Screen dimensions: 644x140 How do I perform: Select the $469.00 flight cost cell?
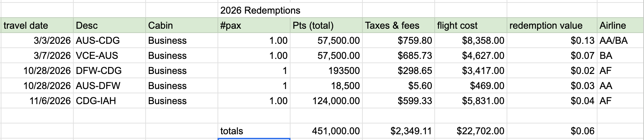tap(471, 86)
